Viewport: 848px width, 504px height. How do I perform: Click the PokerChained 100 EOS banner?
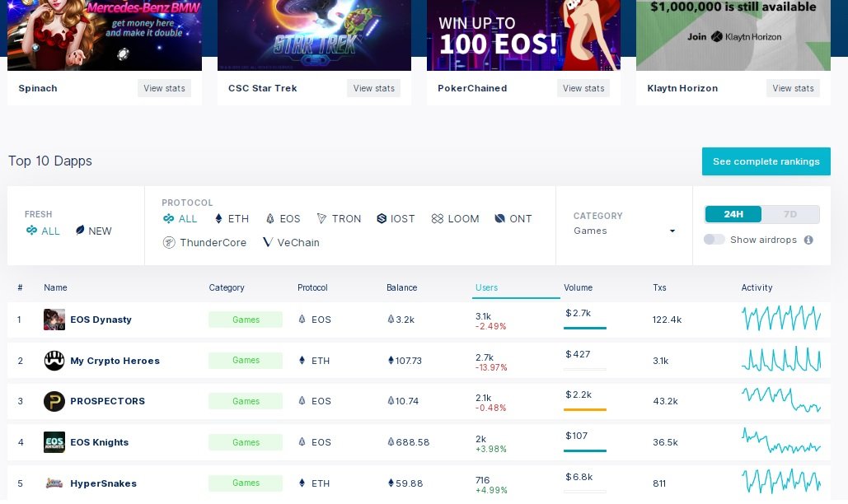(x=523, y=35)
